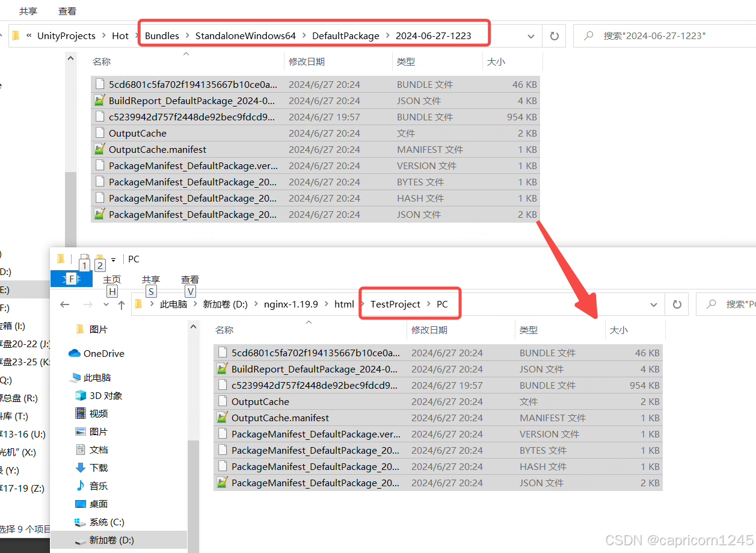Click html in the PC window breadcrumb

(344, 304)
